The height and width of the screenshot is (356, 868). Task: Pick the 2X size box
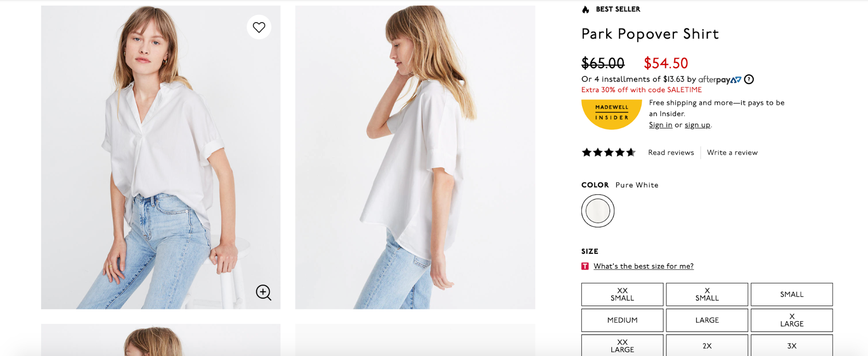point(707,346)
